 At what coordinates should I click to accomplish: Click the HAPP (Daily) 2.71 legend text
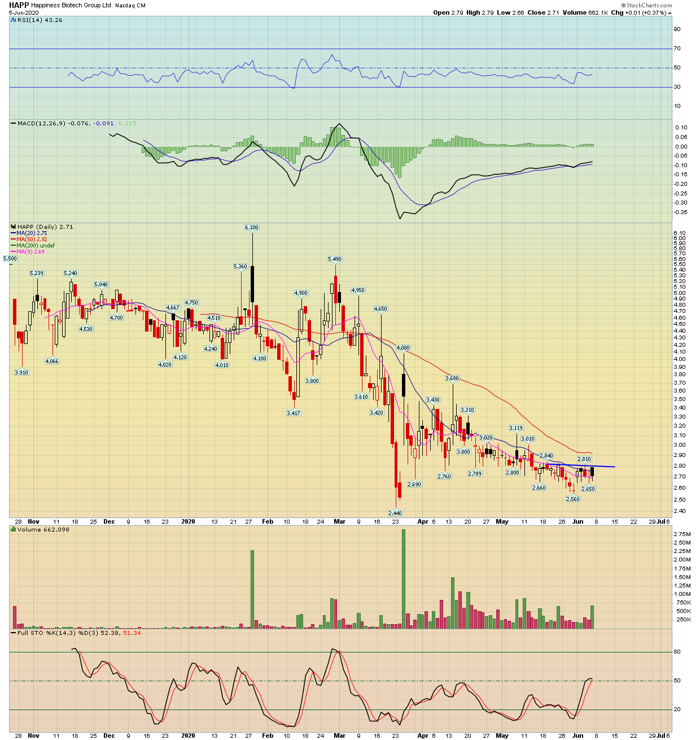tap(45, 227)
